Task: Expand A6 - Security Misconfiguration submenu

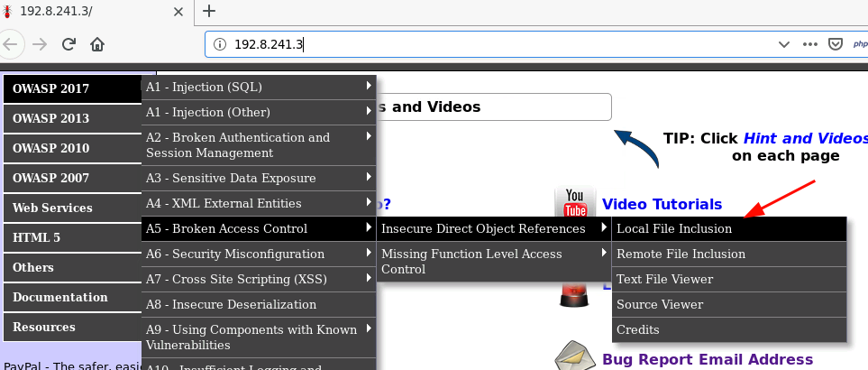Action: pos(259,254)
